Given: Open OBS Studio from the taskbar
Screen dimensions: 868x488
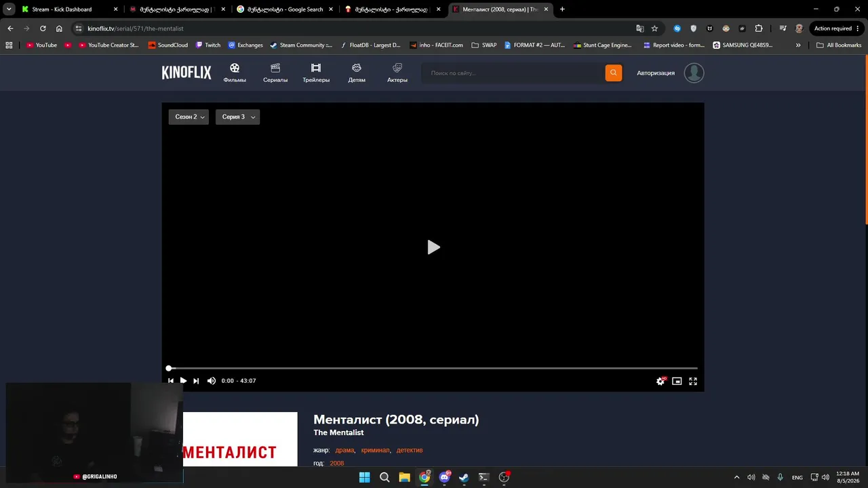Looking at the screenshot, I should click(504, 477).
